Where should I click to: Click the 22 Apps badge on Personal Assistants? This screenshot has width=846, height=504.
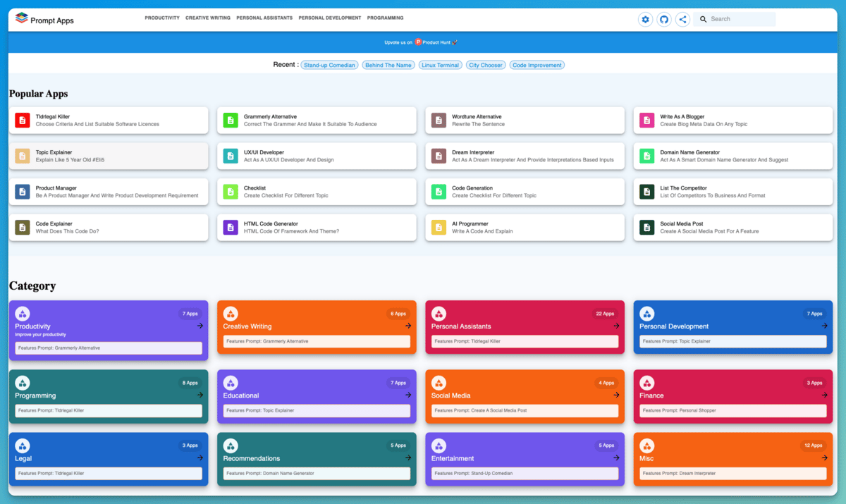point(605,314)
